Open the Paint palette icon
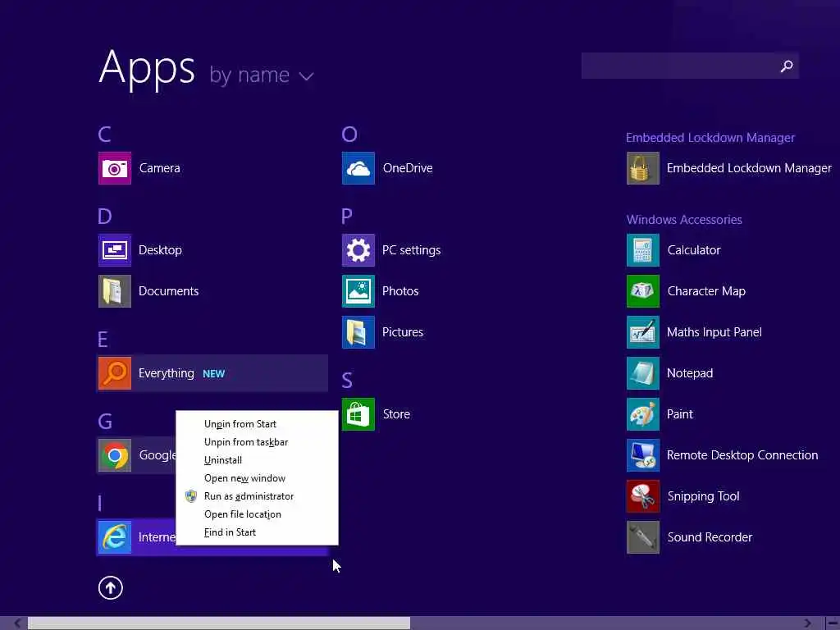The image size is (840, 630). tap(643, 414)
